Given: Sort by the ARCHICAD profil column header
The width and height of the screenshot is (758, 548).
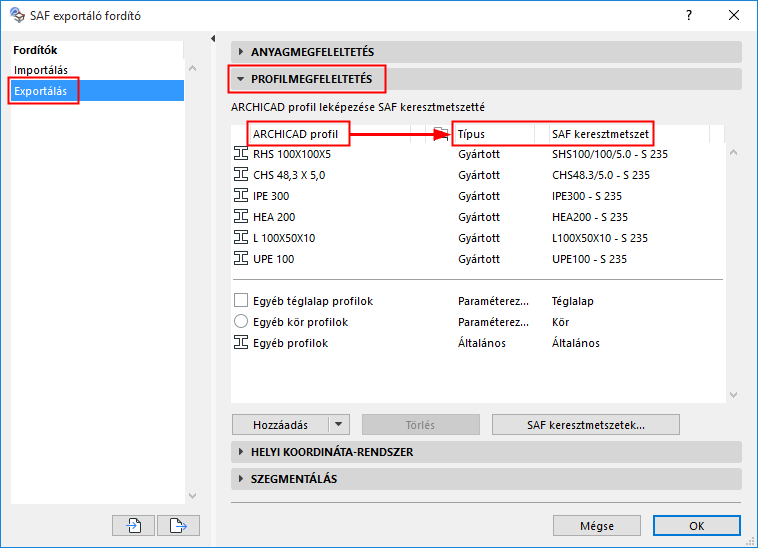Looking at the screenshot, I should coord(295,134).
